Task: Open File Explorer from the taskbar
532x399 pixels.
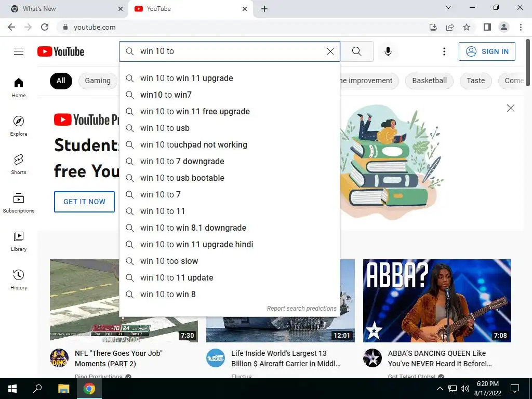Action: coord(63,389)
